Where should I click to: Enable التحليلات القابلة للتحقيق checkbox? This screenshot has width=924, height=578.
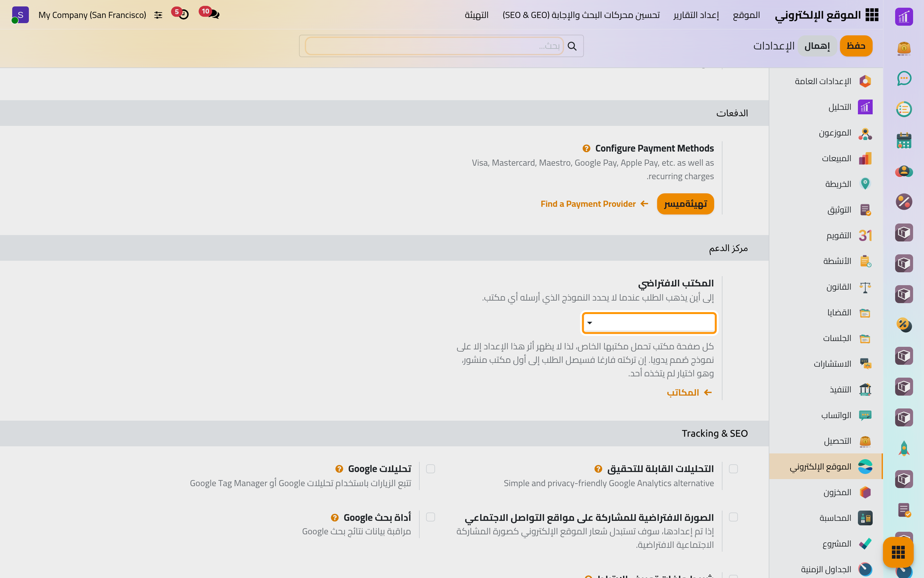point(733,469)
